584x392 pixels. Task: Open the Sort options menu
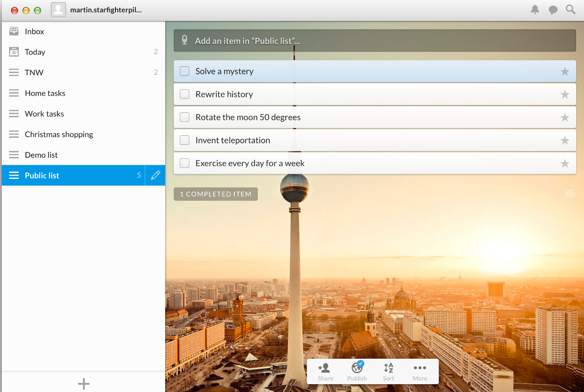[x=388, y=371]
